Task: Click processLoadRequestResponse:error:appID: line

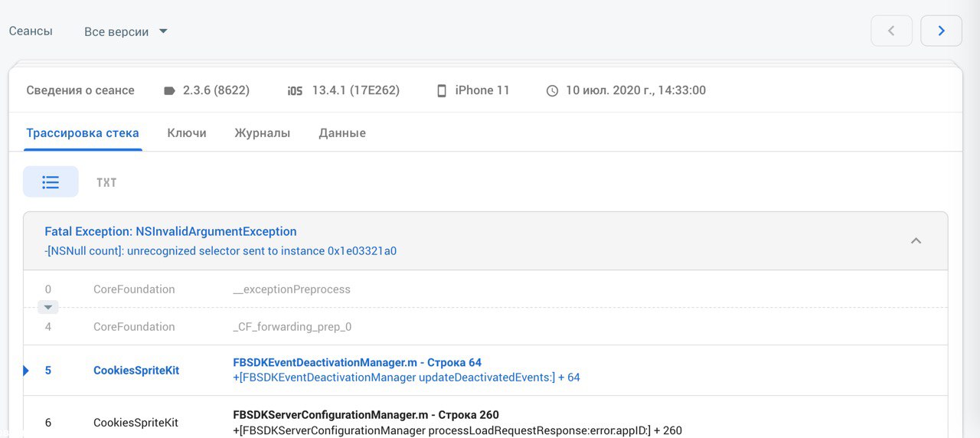Action: [457, 430]
